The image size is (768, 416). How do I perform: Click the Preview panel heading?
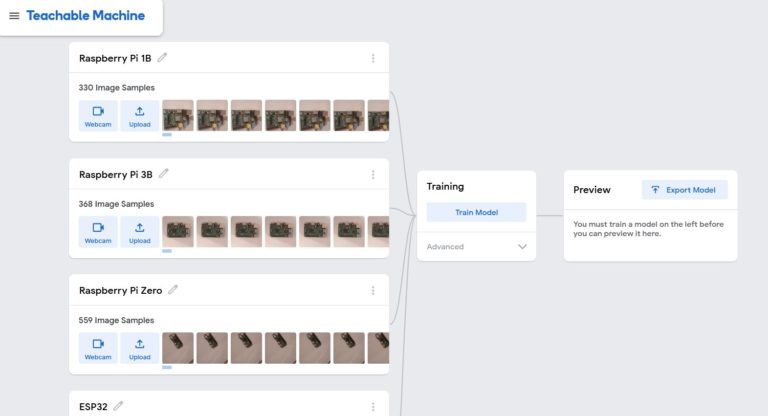pos(592,190)
